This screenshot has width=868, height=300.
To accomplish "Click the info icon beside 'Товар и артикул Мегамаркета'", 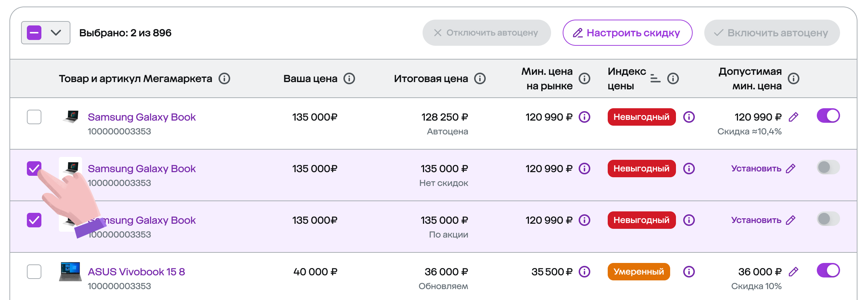I will [224, 78].
